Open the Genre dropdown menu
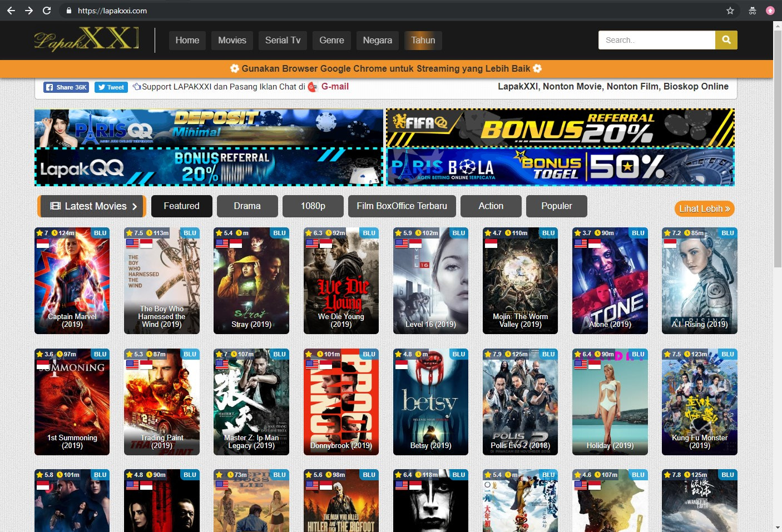 (331, 40)
